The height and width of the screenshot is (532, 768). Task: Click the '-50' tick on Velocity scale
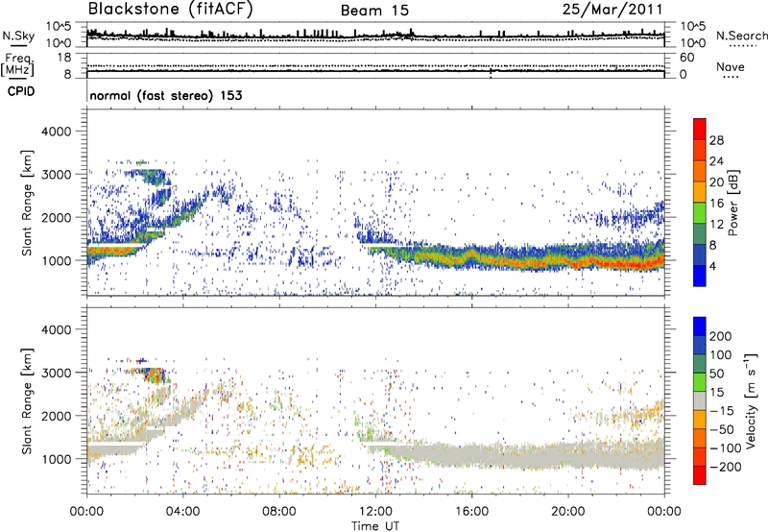coord(722,429)
